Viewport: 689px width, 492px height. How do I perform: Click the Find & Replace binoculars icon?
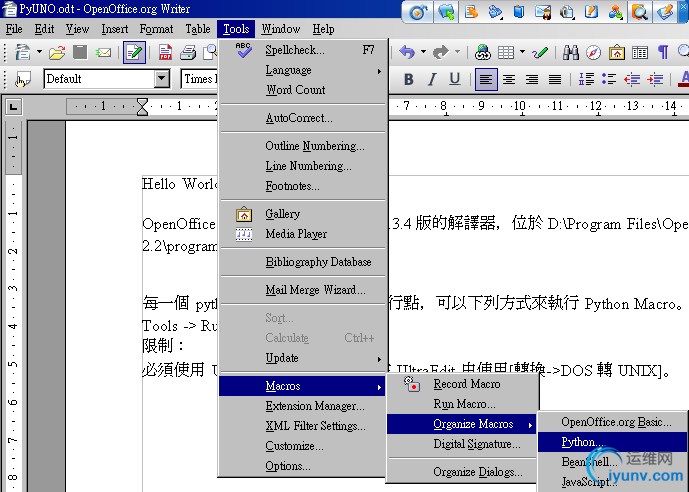pos(571,52)
